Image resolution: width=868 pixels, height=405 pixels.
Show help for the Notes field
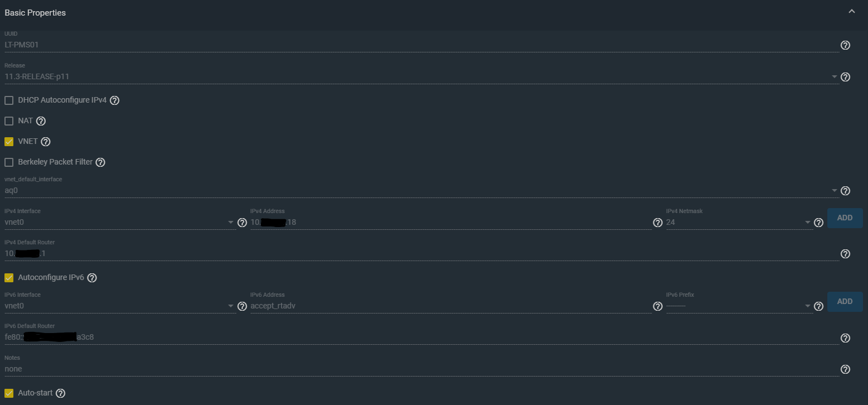[845, 369]
